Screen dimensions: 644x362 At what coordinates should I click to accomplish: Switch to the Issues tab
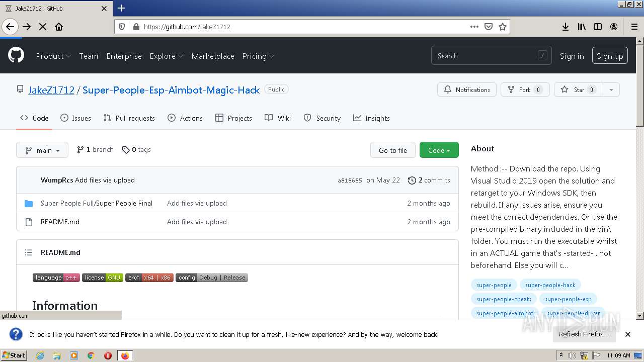click(x=75, y=118)
